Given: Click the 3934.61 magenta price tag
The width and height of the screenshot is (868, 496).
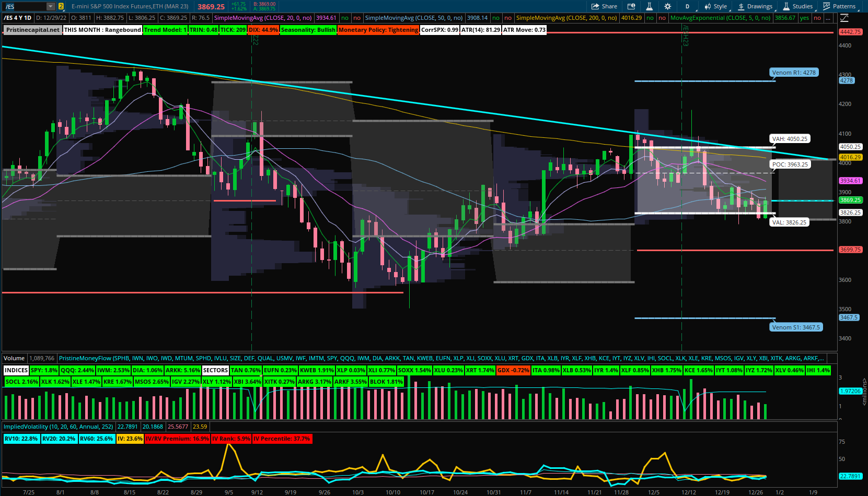Looking at the screenshot, I should (850, 181).
